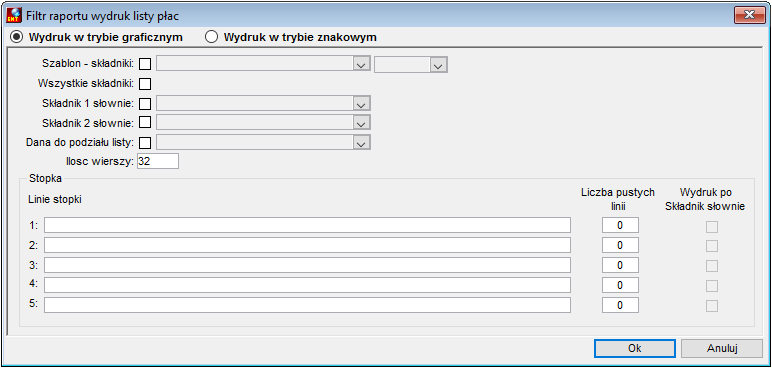Viewport: 772px width, 368px height.
Task: Close the Filtr raportu dialog window
Action: (x=750, y=15)
